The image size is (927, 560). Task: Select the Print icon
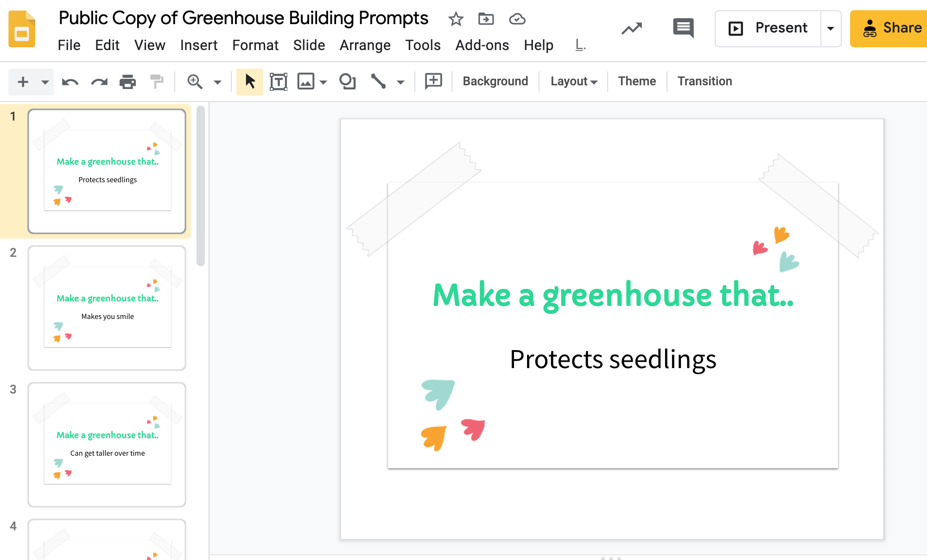(128, 82)
